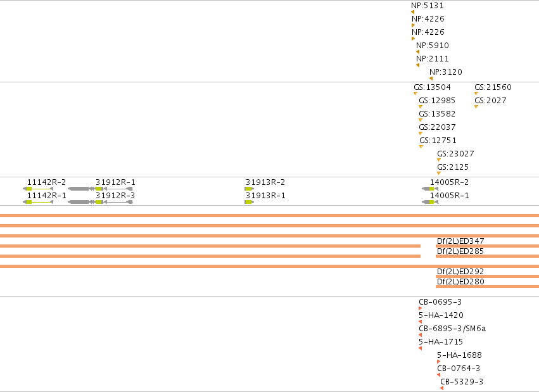
Task: Select the GS:12985 label
Action: pyautogui.click(x=437, y=101)
